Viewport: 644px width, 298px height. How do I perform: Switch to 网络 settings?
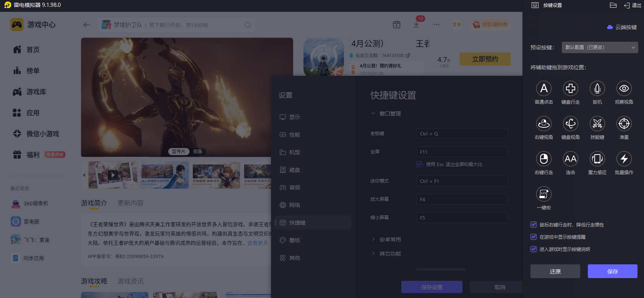[x=313, y=205]
